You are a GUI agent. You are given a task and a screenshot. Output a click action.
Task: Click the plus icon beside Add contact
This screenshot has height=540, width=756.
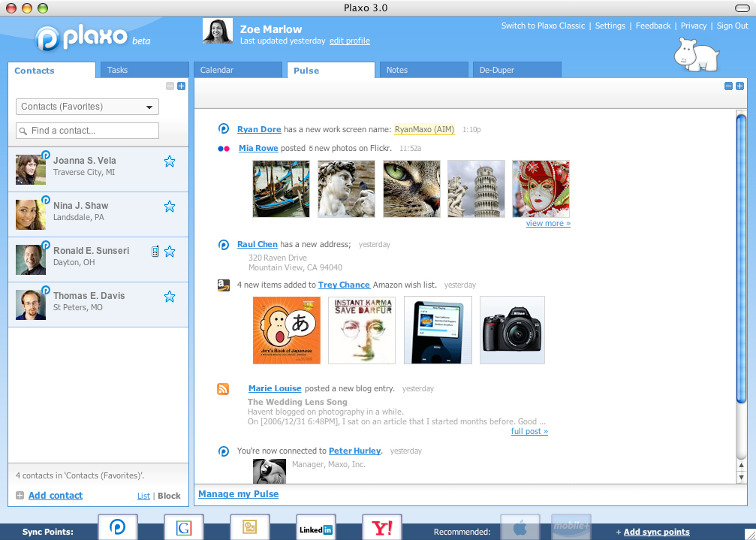click(20, 495)
